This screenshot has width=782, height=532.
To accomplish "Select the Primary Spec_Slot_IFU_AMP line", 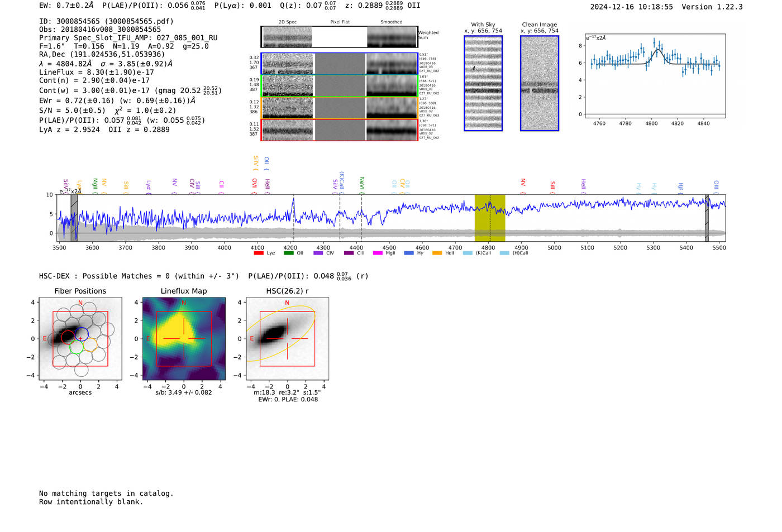I will point(128,38).
